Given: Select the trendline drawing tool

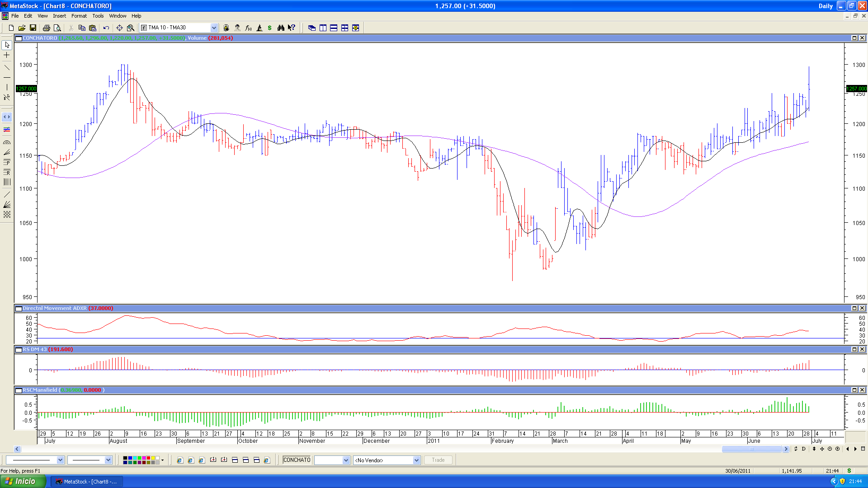Looking at the screenshot, I should point(7,68).
